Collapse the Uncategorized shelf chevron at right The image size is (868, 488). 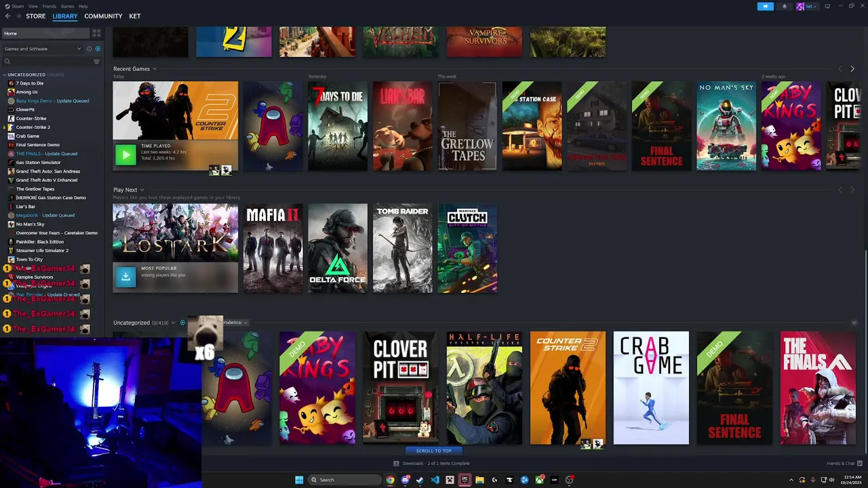854,323
